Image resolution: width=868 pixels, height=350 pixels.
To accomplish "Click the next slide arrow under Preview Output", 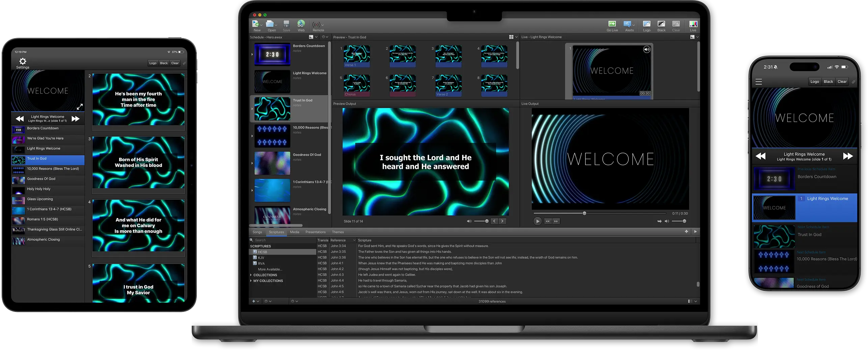I will pos(502,221).
